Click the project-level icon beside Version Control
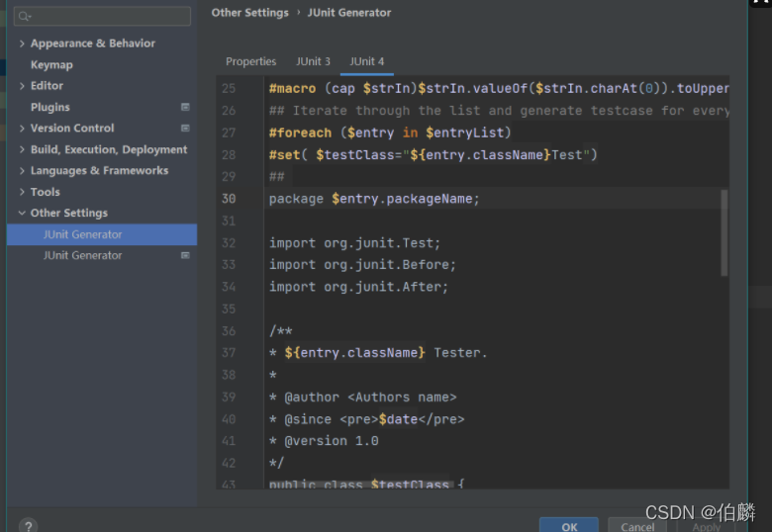 [x=185, y=128]
